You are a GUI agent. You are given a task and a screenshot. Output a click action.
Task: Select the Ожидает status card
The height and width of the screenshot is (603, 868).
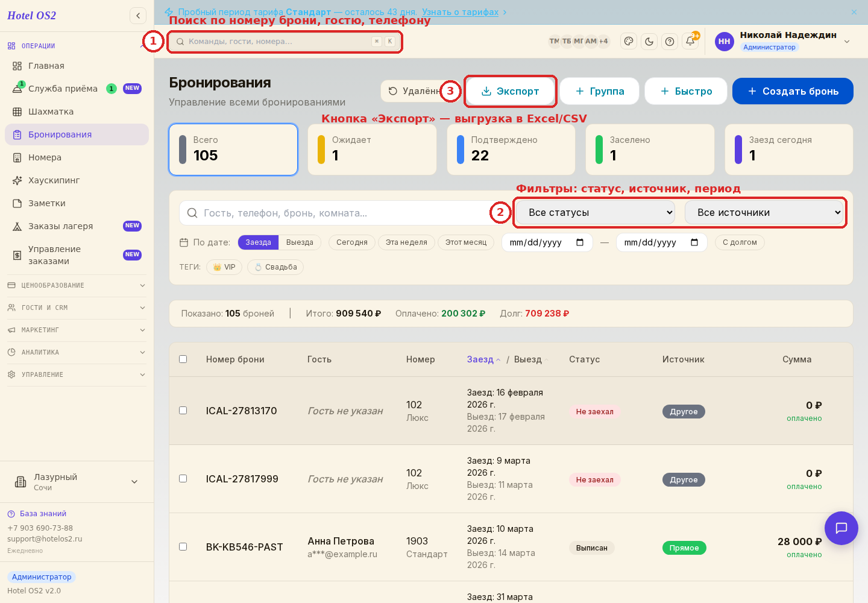(372, 150)
